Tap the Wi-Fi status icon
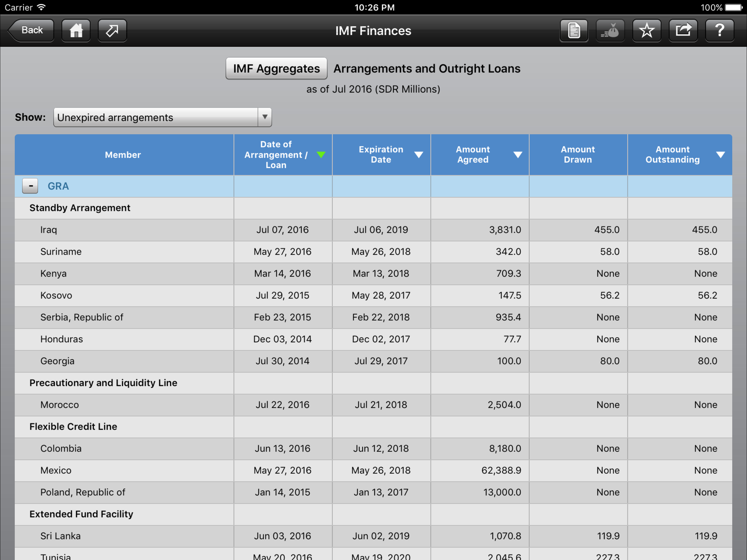The height and width of the screenshot is (560, 747). coord(41,7)
